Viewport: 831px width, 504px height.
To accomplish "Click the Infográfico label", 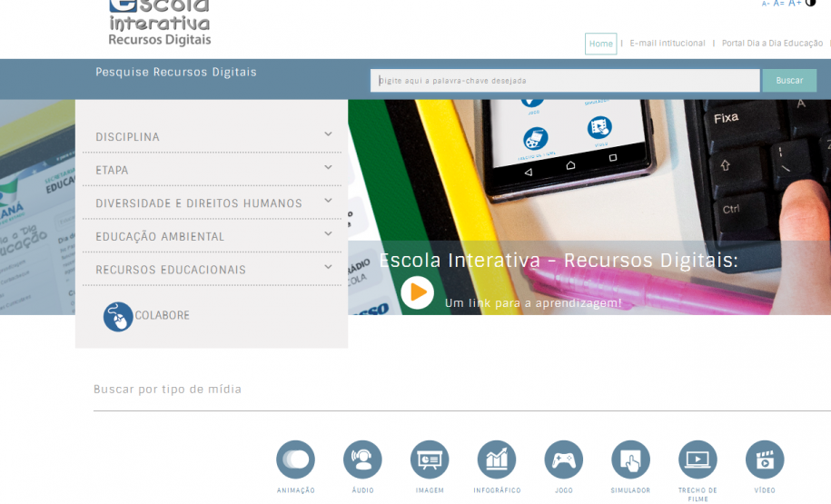I will (x=497, y=490).
